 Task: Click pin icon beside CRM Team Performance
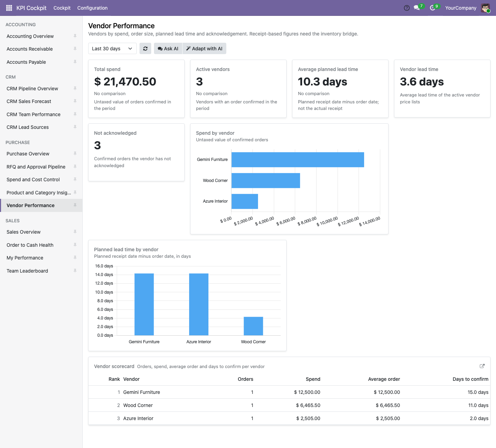75,114
